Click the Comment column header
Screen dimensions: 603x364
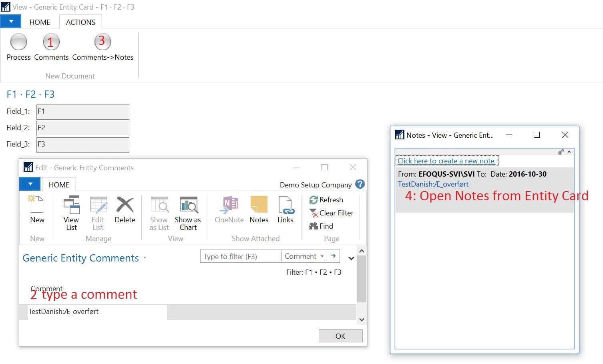tap(47, 289)
